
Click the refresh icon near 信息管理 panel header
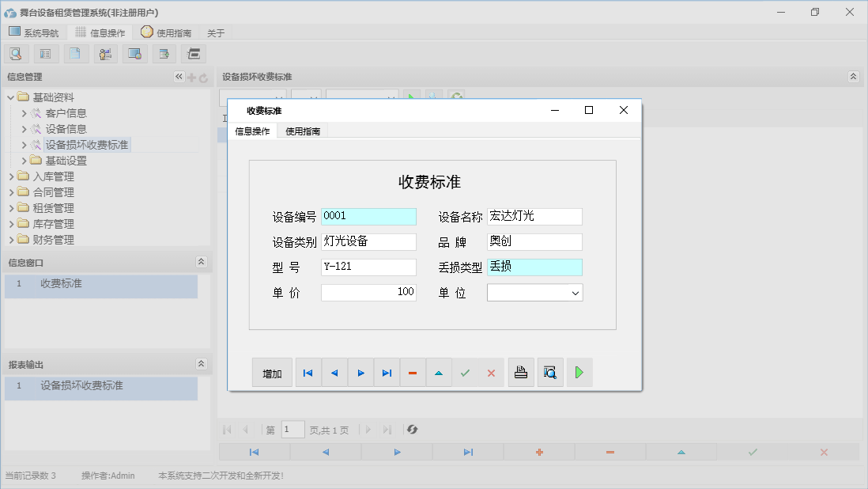point(205,77)
